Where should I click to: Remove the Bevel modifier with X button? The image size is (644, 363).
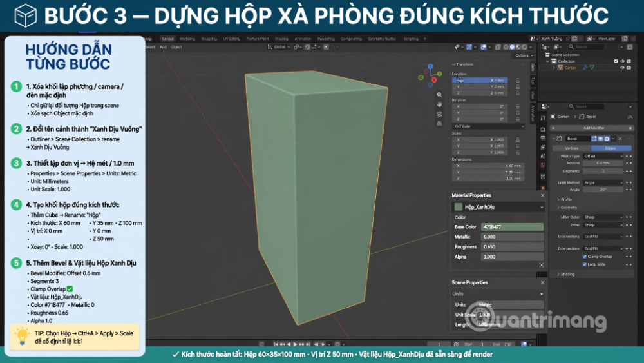(620, 139)
